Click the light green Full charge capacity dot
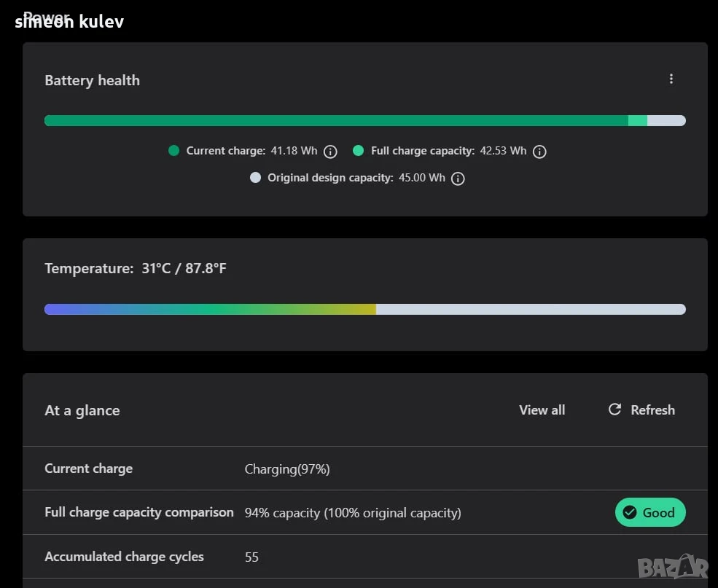 (x=359, y=151)
